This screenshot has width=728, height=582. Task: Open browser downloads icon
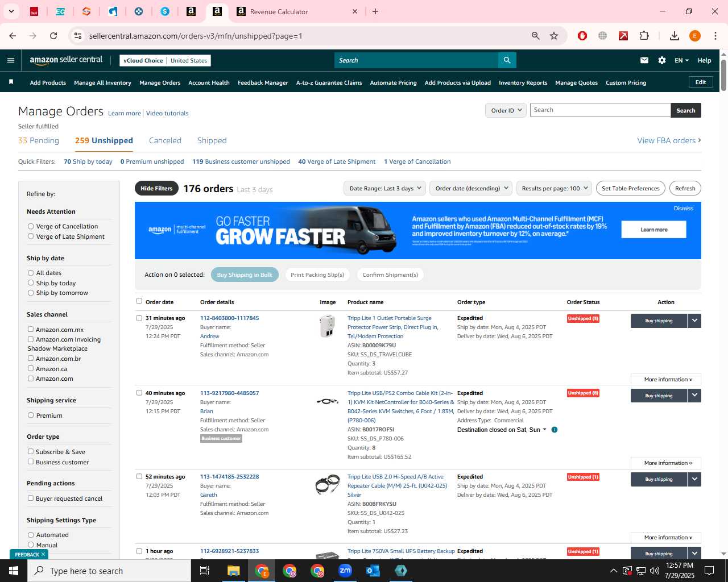(675, 36)
